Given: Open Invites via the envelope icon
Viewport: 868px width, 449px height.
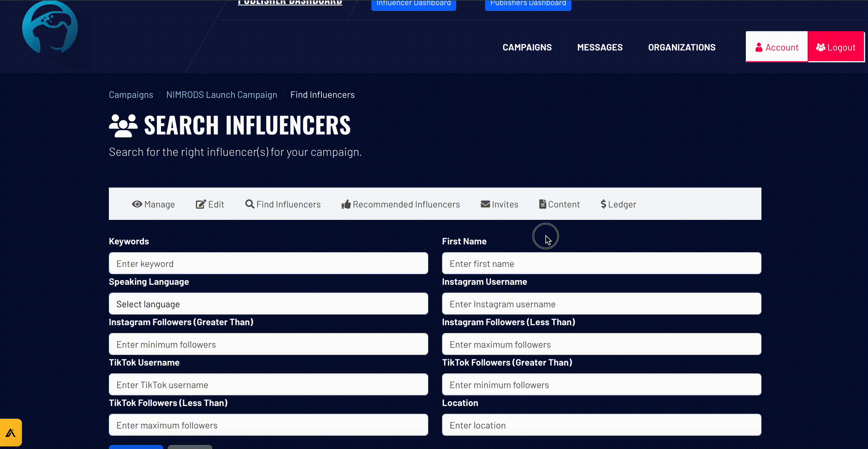Looking at the screenshot, I should [484, 204].
